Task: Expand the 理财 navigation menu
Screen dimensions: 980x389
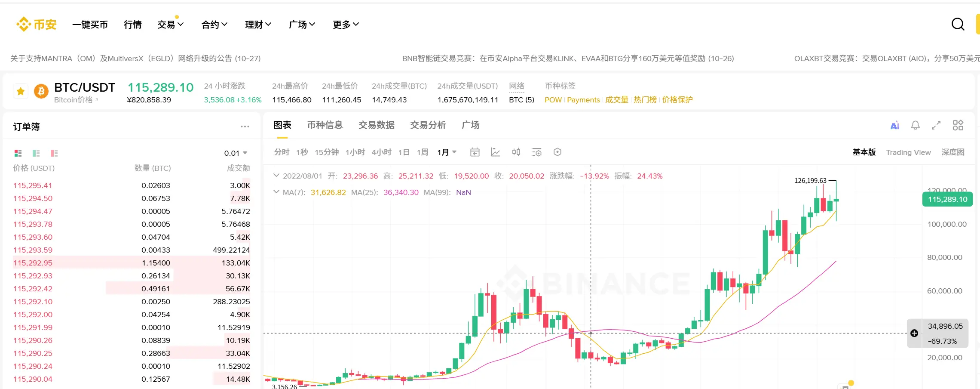Action: (258, 25)
